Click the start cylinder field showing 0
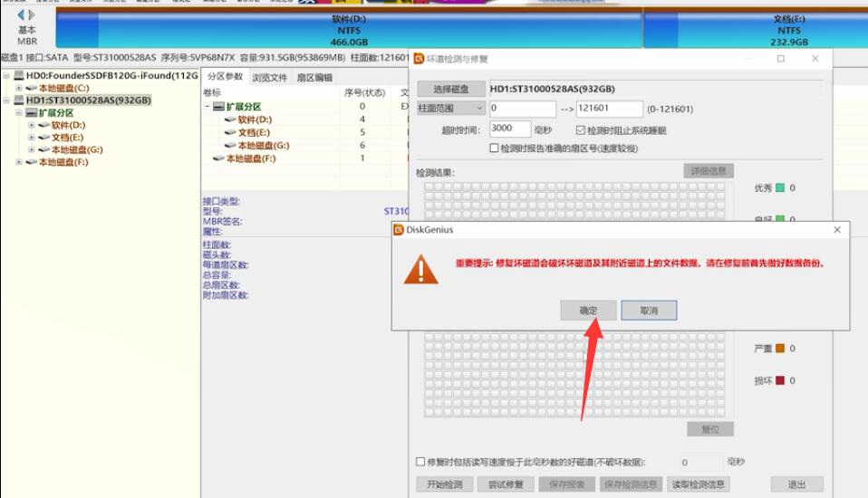This screenshot has width=868, height=498. (x=522, y=109)
